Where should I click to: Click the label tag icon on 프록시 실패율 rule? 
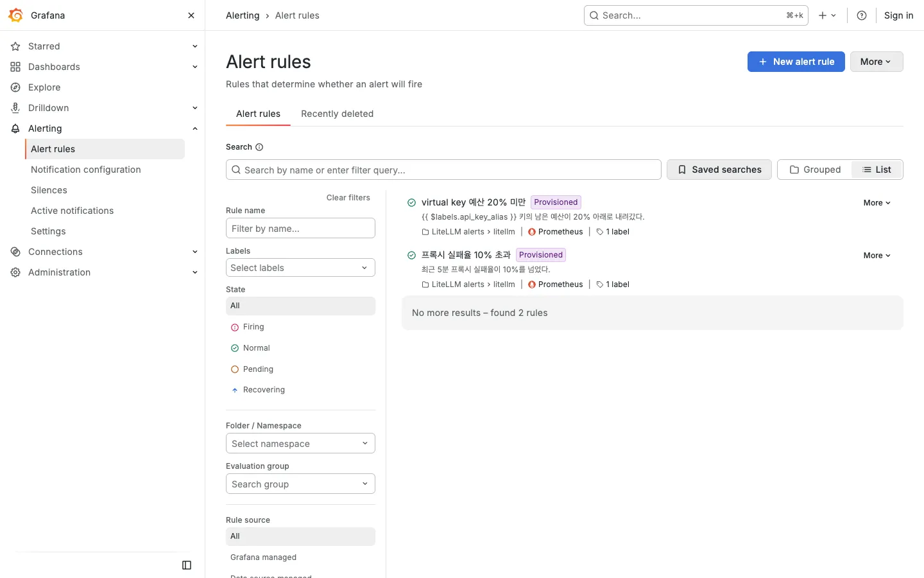click(x=600, y=285)
